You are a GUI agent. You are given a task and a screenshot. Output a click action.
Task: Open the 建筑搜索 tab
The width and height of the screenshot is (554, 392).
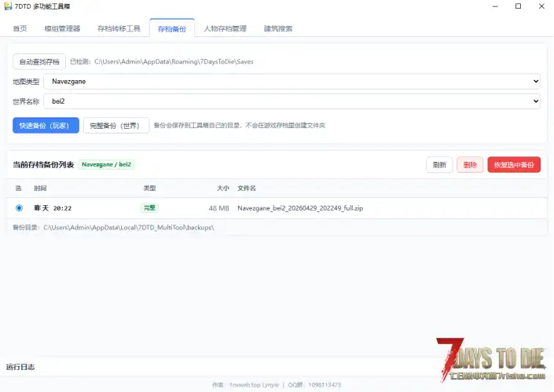[x=278, y=28]
